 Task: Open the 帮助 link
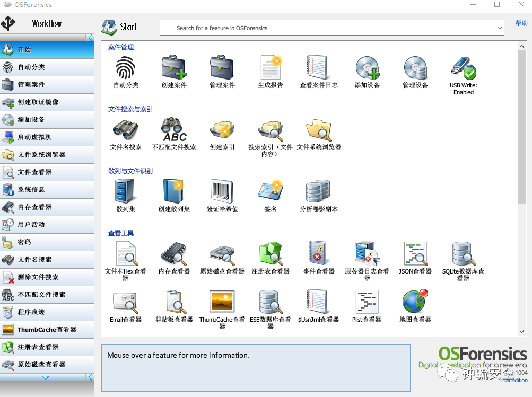coord(521,23)
